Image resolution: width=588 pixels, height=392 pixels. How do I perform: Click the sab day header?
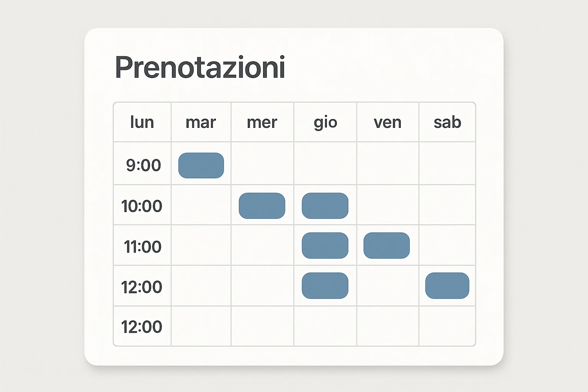click(447, 122)
